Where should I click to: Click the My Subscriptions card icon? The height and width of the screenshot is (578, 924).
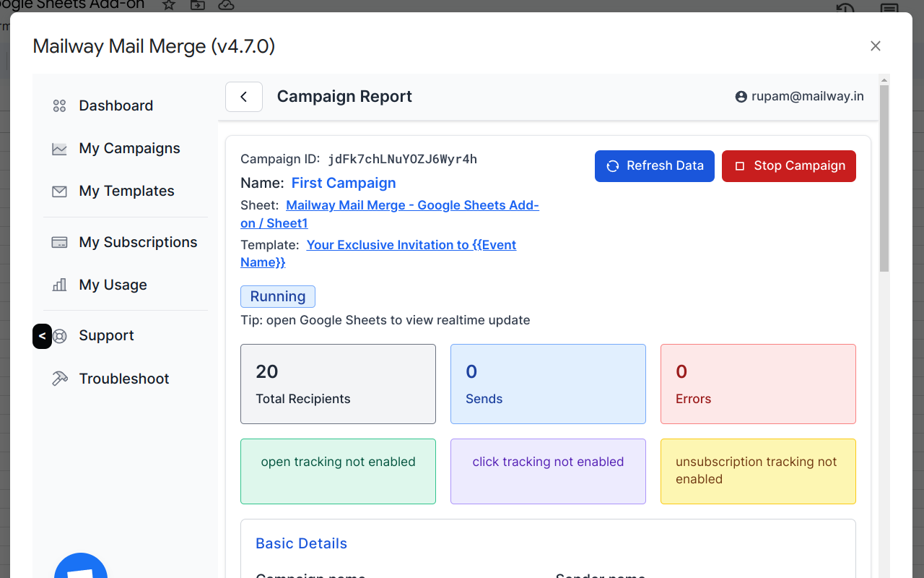pos(59,243)
